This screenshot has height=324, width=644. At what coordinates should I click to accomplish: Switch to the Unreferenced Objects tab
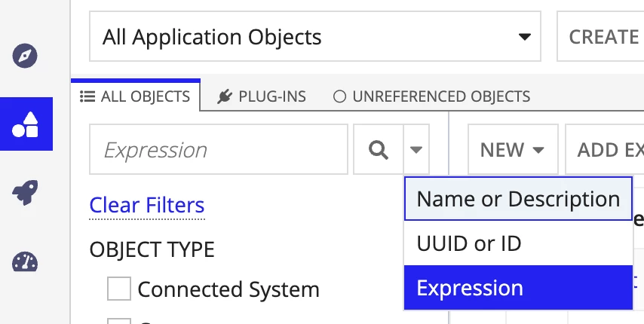(431, 96)
